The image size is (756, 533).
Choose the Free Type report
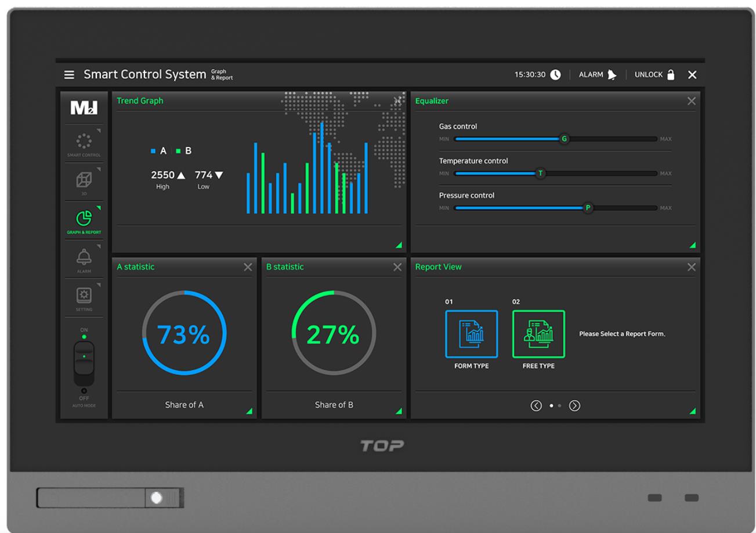(x=538, y=334)
